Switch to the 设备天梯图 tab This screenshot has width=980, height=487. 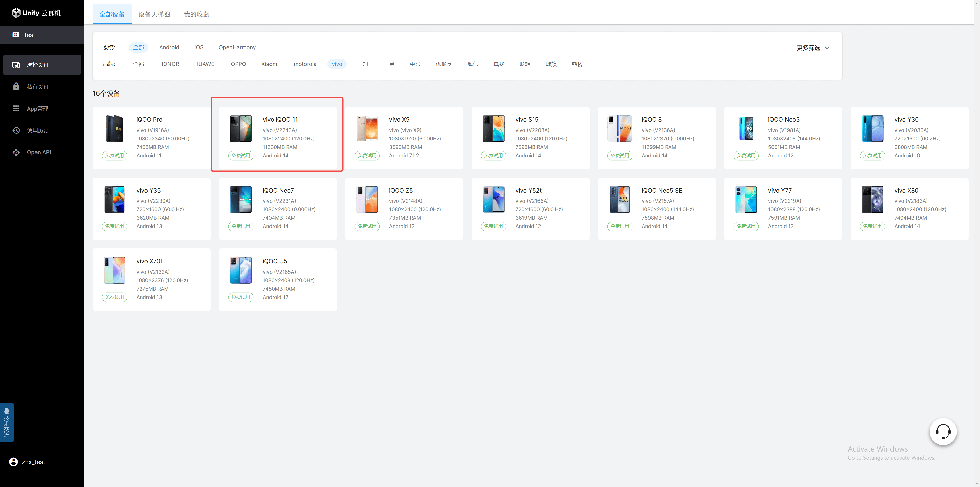click(154, 15)
